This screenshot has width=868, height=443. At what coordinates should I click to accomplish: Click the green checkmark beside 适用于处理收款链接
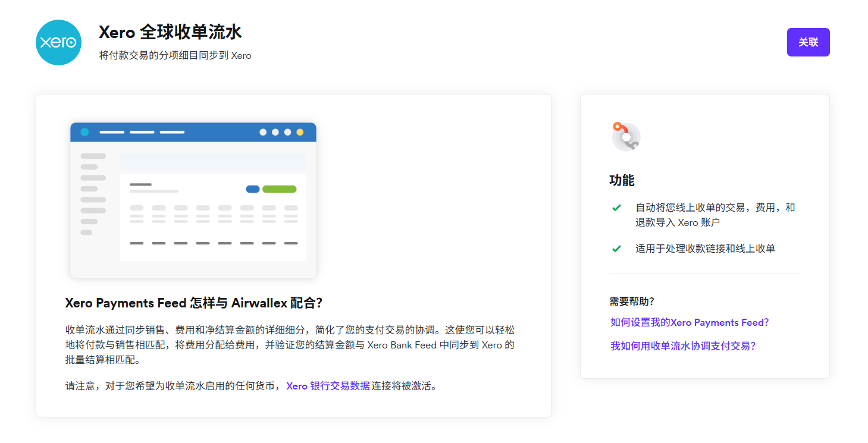click(616, 249)
